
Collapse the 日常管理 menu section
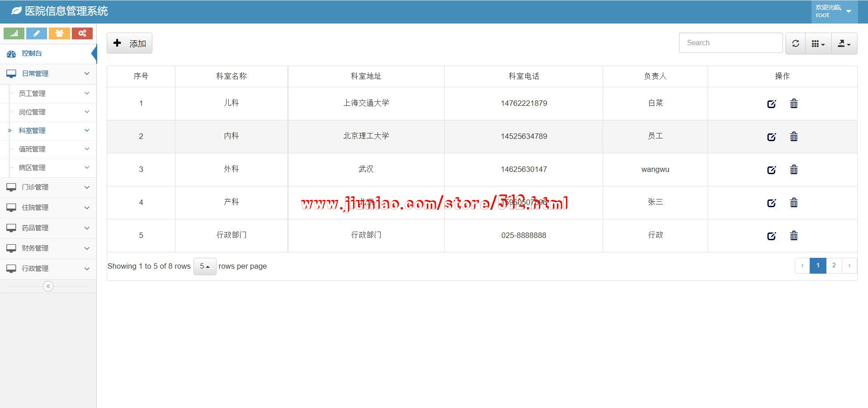pos(48,74)
